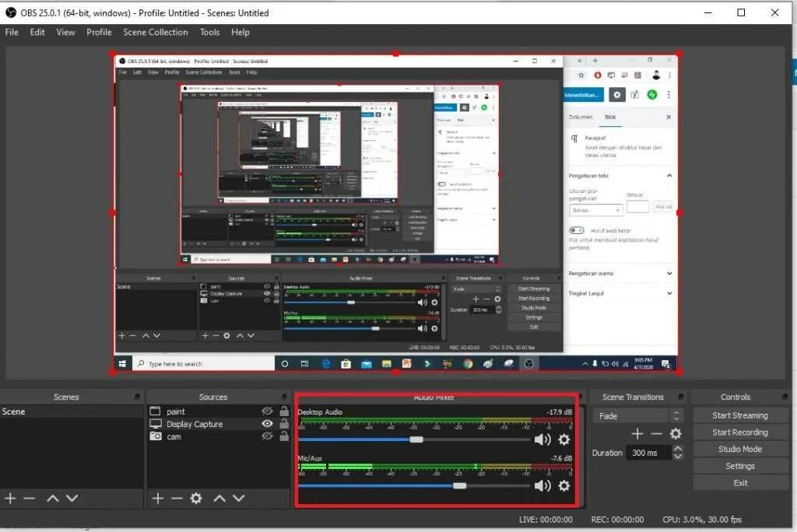Remove the selected scene with the minus icon

[30, 499]
